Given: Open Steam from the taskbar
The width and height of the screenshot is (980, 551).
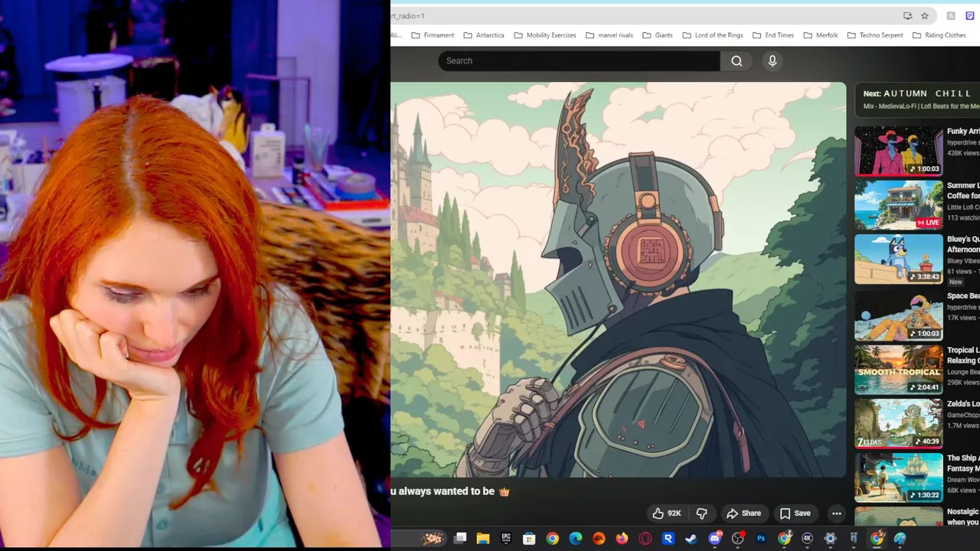Looking at the screenshot, I should click(691, 539).
